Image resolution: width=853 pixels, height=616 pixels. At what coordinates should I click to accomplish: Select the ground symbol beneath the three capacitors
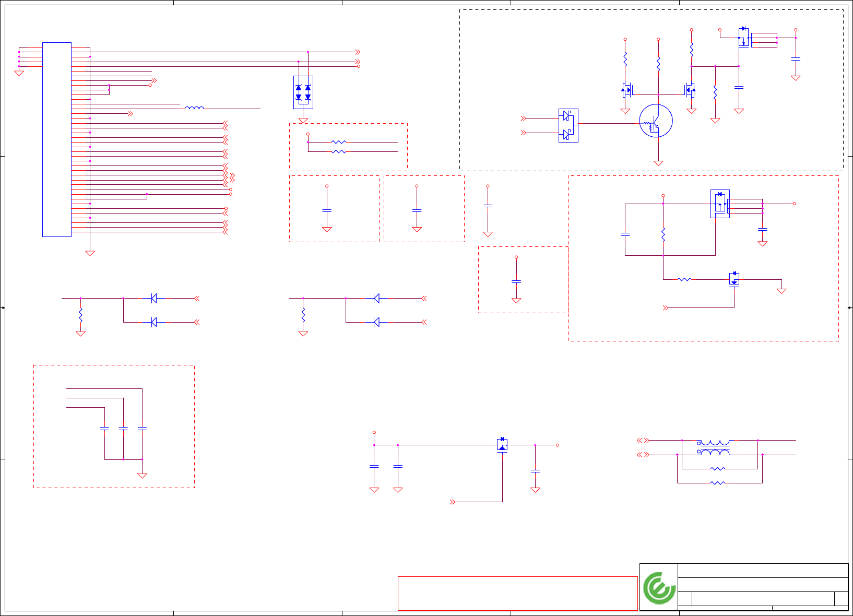pos(142,476)
